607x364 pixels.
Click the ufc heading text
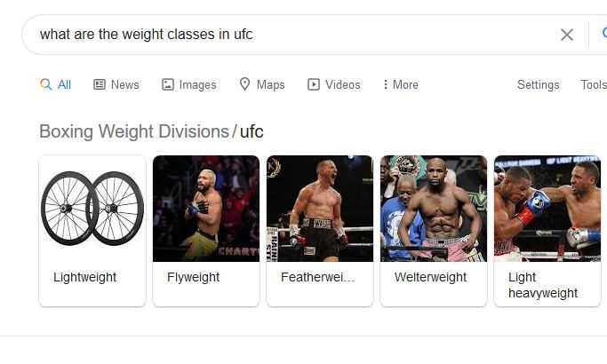point(252,131)
